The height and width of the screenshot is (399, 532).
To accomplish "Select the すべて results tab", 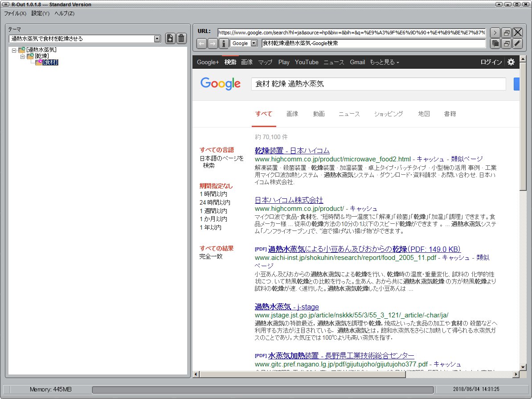I will click(x=264, y=114).
